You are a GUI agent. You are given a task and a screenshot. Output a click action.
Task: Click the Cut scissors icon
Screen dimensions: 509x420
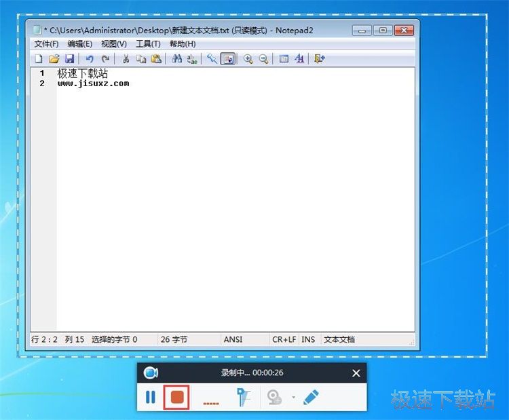[x=126, y=59]
